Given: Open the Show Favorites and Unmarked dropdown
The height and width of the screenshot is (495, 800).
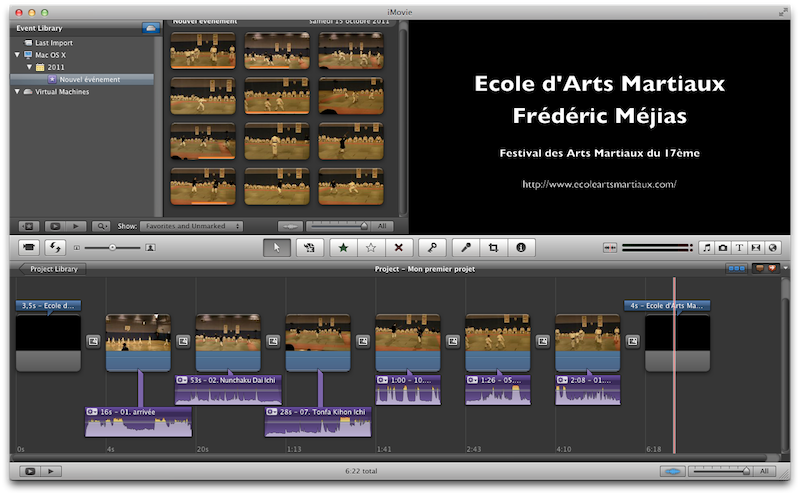Looking at the screenshot, I should (191, 226).
